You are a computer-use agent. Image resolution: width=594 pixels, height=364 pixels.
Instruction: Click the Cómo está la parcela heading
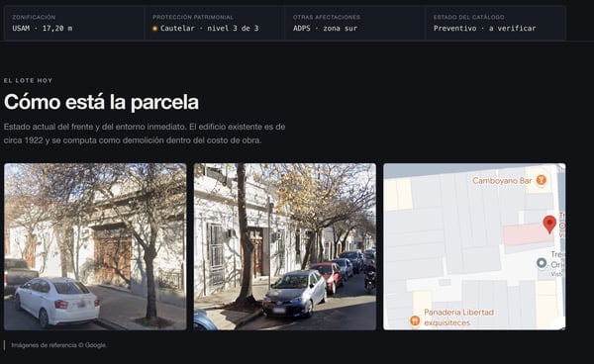pyautogui.click(x=101, y=102)
